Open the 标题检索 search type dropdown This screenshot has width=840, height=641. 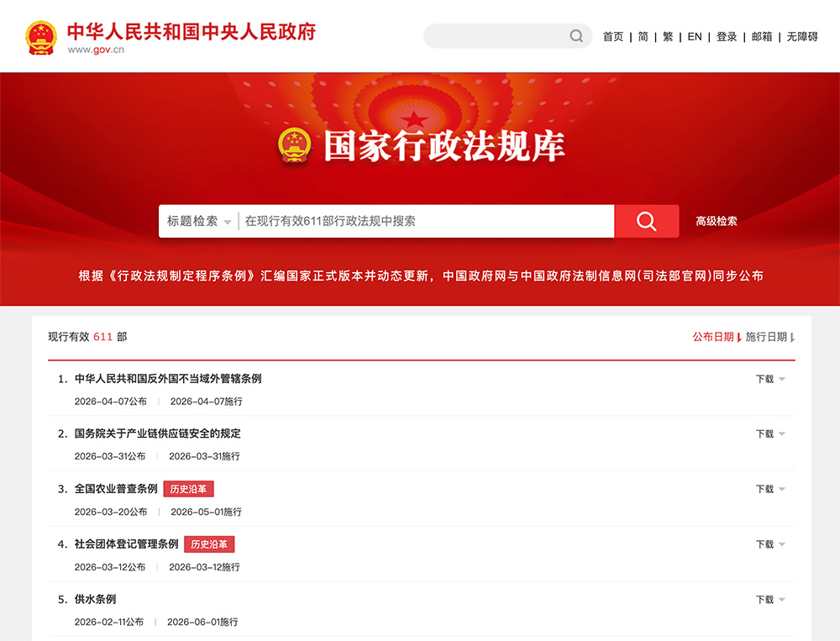(199, 221)
